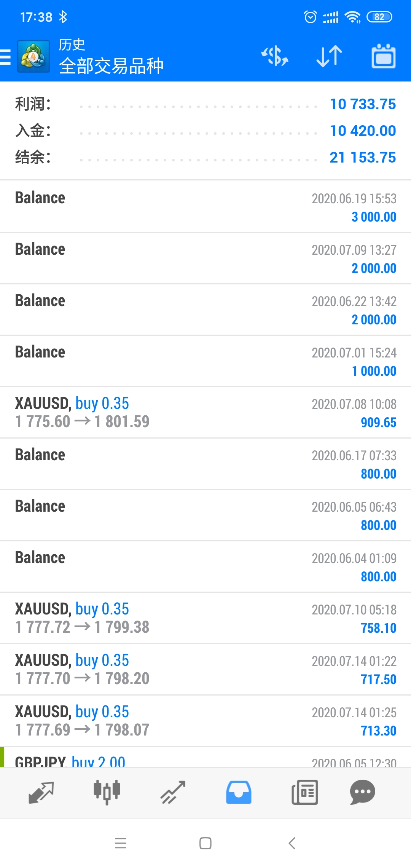Open the symbol filter currency icon
411x868 pixels.
[x=275, y=56]
